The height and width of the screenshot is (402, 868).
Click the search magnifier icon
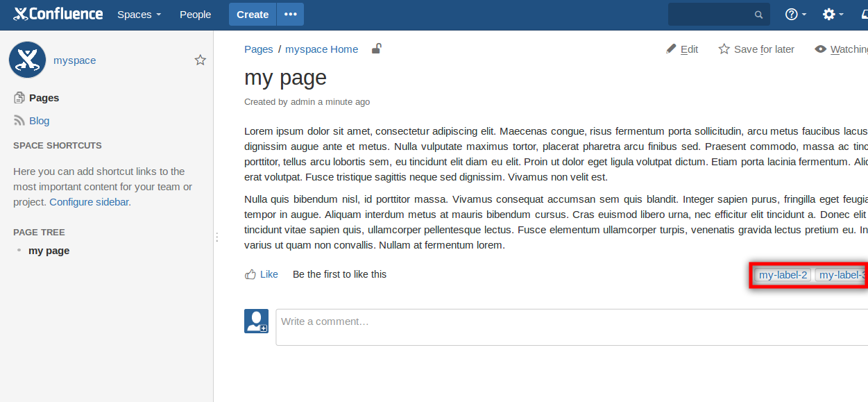(758, 15)
